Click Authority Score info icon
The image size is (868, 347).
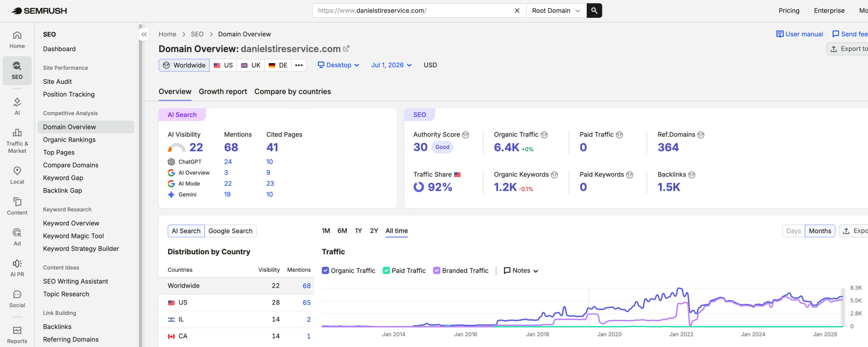(466, 135)
